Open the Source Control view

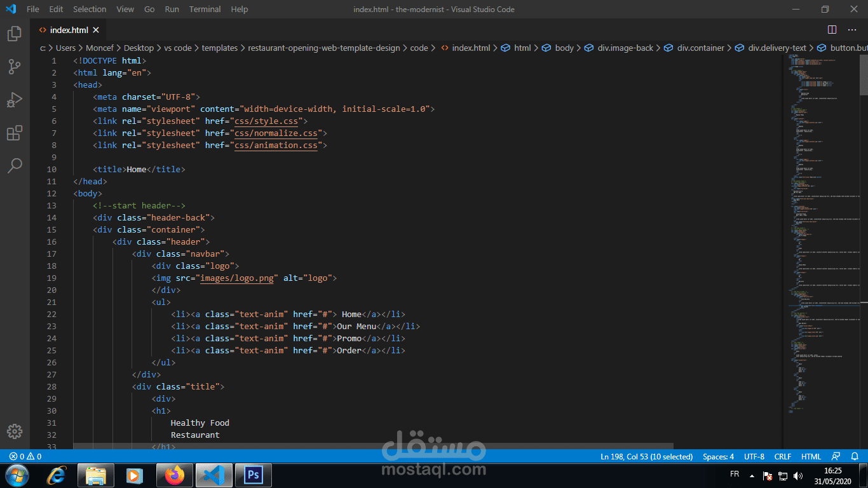click(15, 67)
